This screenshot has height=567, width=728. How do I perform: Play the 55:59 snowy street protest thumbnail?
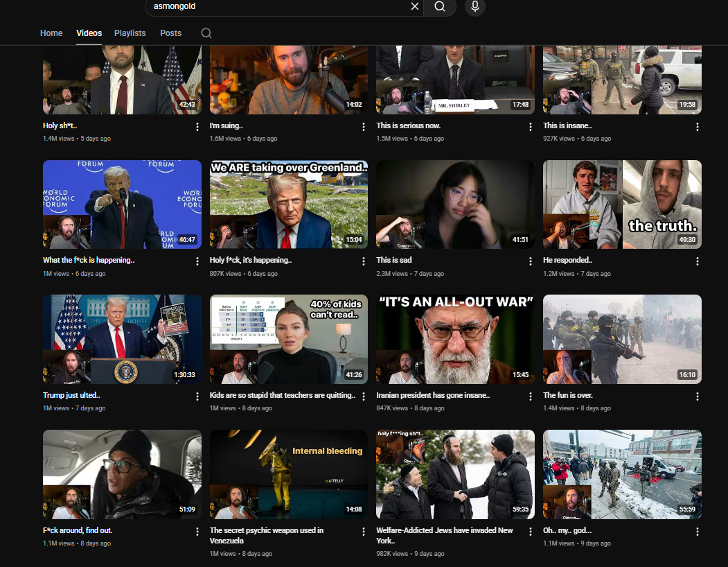pyautogui.click(x=622, y=474)
